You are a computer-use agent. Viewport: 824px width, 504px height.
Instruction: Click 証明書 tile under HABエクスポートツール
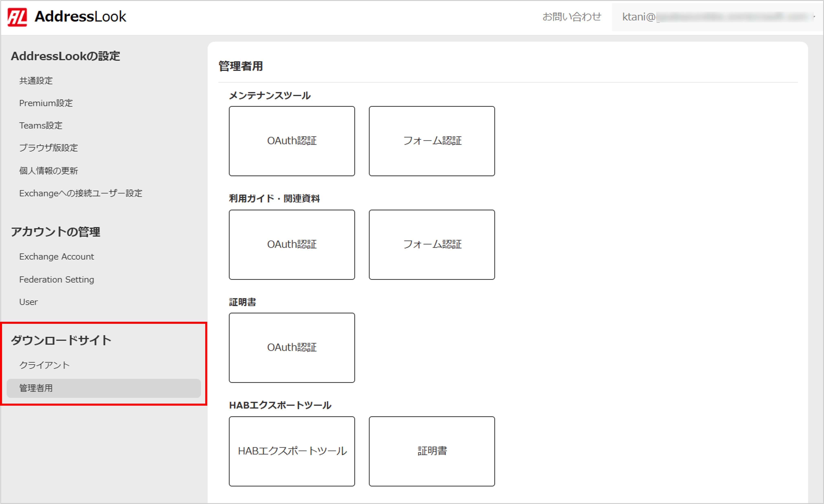tap(432, 451)
